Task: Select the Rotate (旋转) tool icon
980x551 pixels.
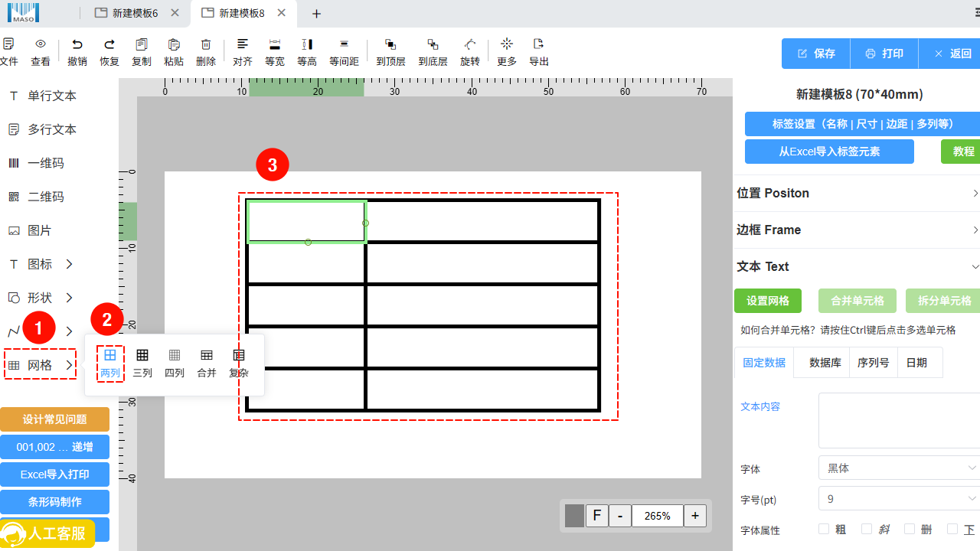Action: click(470, 45)
